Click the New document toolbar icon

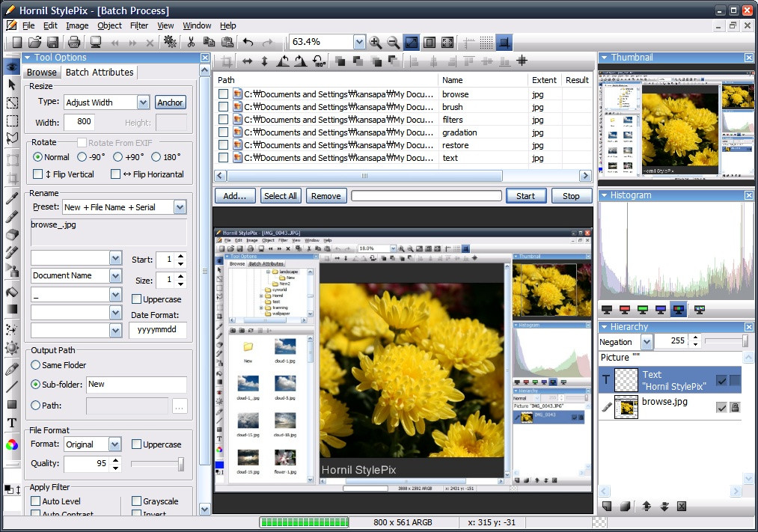(x=17, y=43)
